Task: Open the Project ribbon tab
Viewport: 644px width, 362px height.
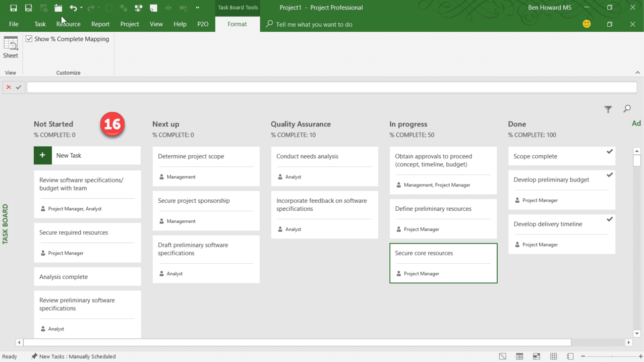Action: click(130, 24)
